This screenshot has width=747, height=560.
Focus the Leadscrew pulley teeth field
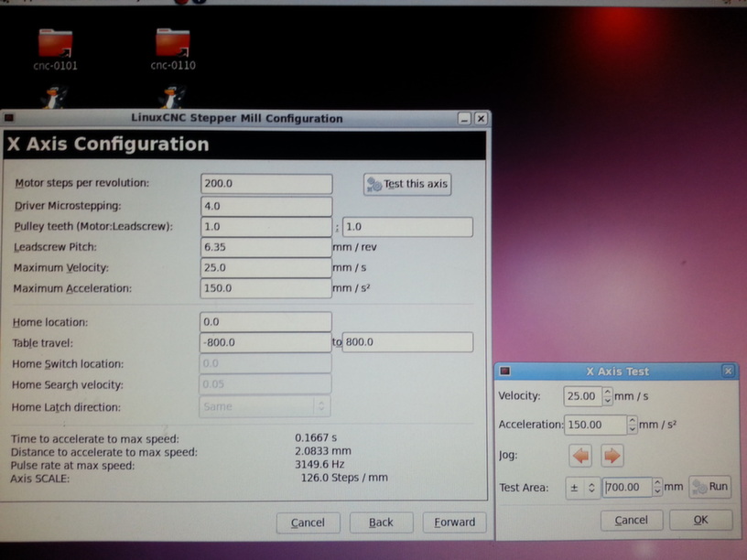(x=407, y=227)
